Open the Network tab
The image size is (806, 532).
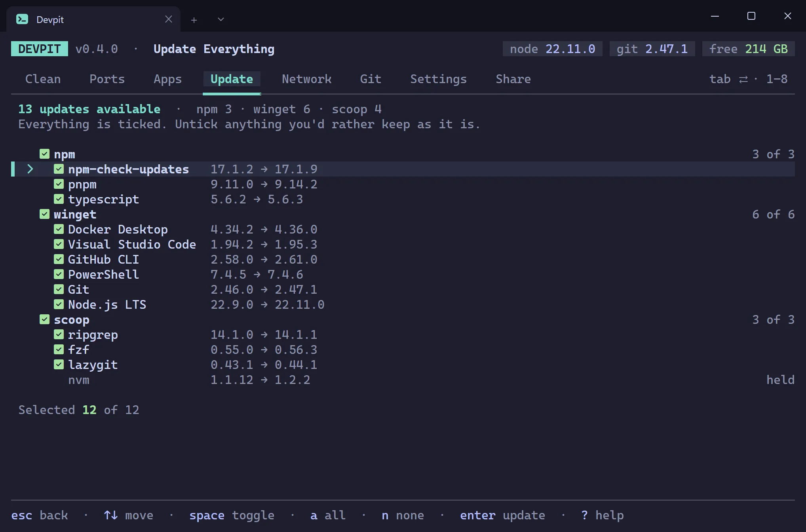pyautogui.click(x=306, y=79)
